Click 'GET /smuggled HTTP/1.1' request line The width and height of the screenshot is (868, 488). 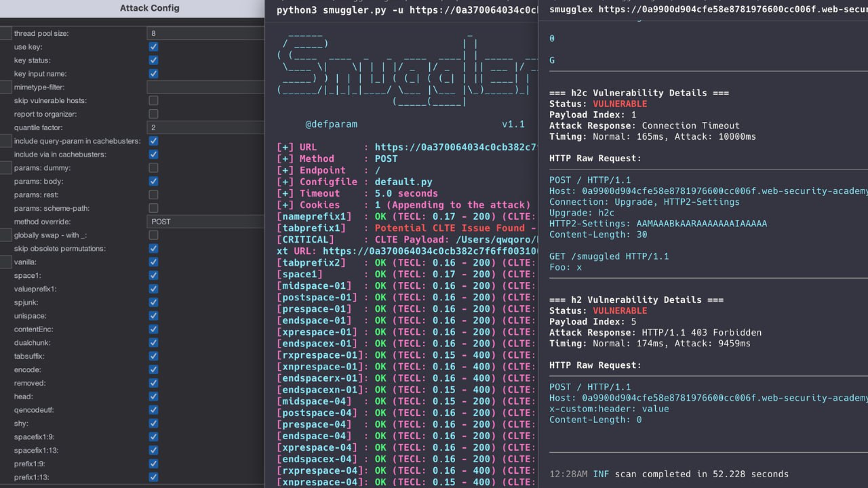click(x=609, y=256)
